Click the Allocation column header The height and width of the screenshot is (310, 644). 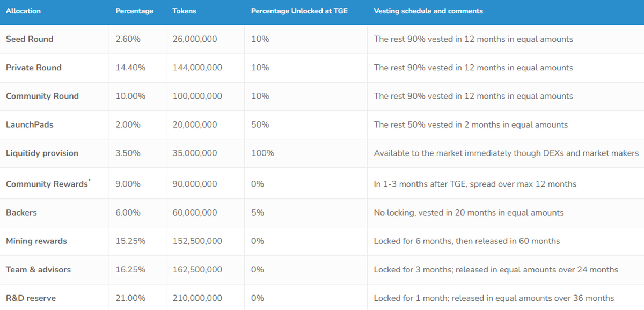coord(23,11)
